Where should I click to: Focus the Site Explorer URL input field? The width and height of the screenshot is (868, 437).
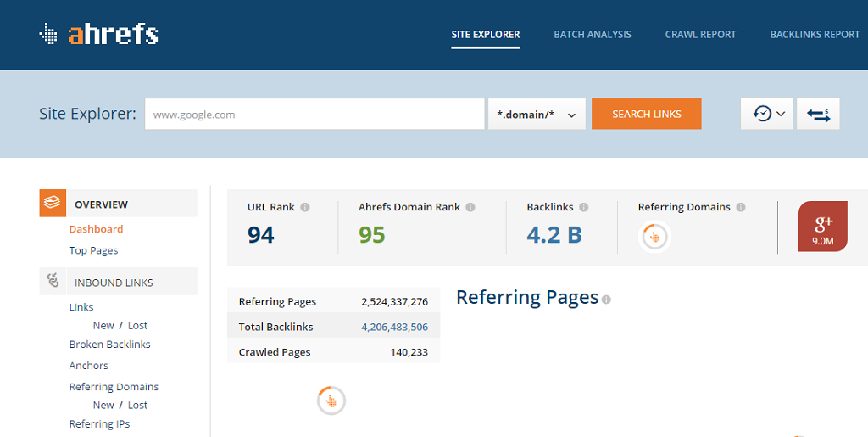314,114
